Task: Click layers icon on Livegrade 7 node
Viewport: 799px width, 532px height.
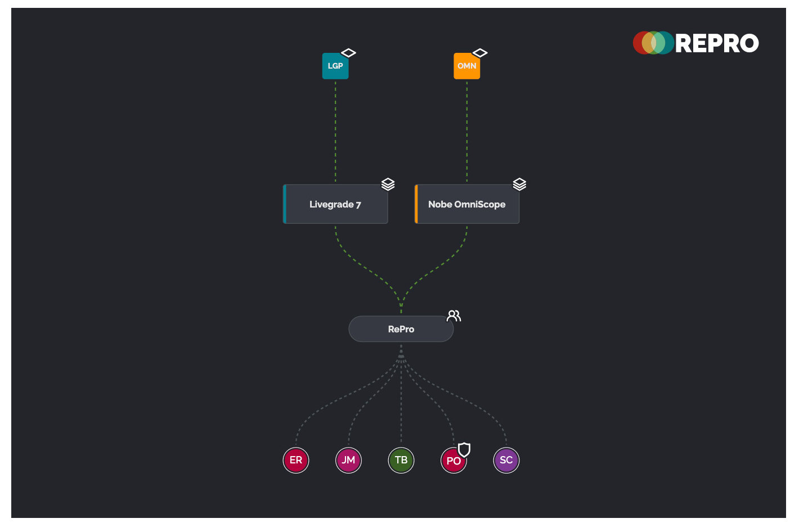Action: point(388,184)
